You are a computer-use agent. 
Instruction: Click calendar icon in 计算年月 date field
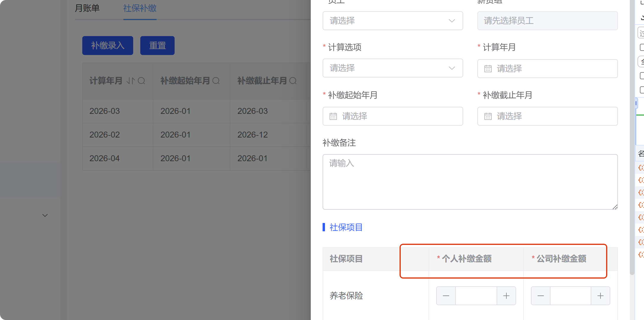(488, 69)
